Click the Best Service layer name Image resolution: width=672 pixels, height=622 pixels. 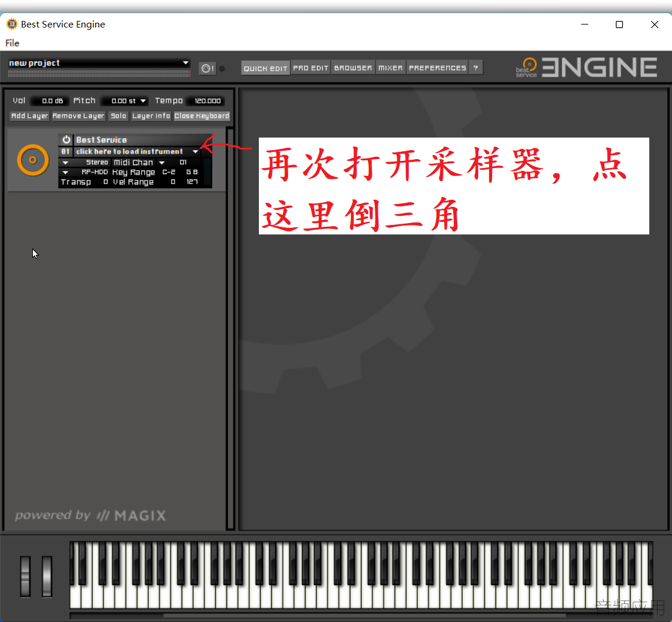(x=102, y=140)
